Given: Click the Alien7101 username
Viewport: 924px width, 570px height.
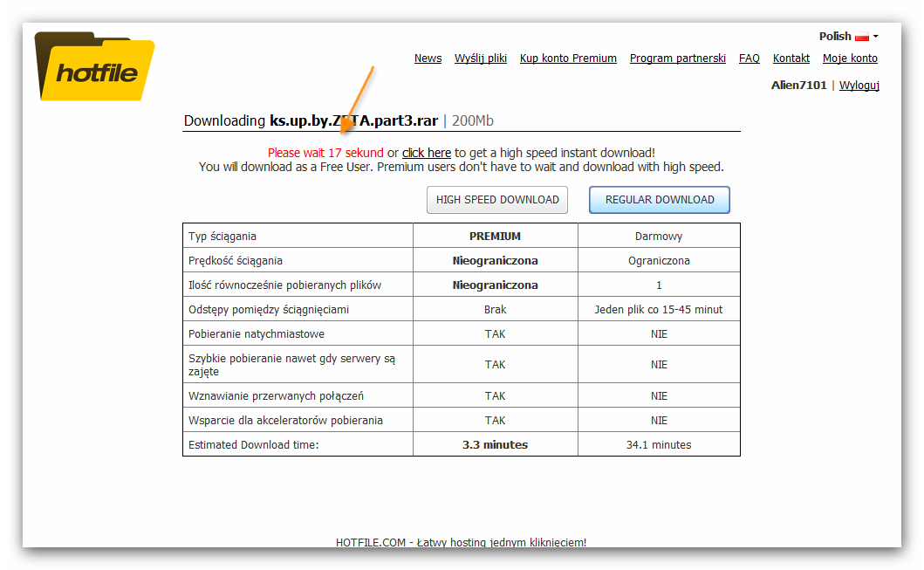Looking at the screenshot, I should [798, 85].
